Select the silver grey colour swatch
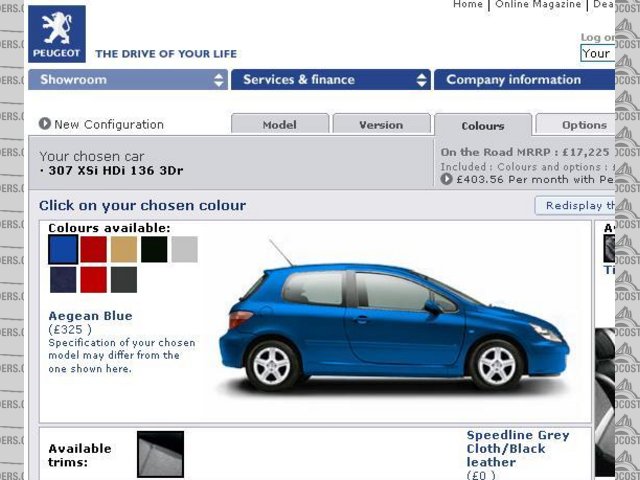 click(184, 249)
